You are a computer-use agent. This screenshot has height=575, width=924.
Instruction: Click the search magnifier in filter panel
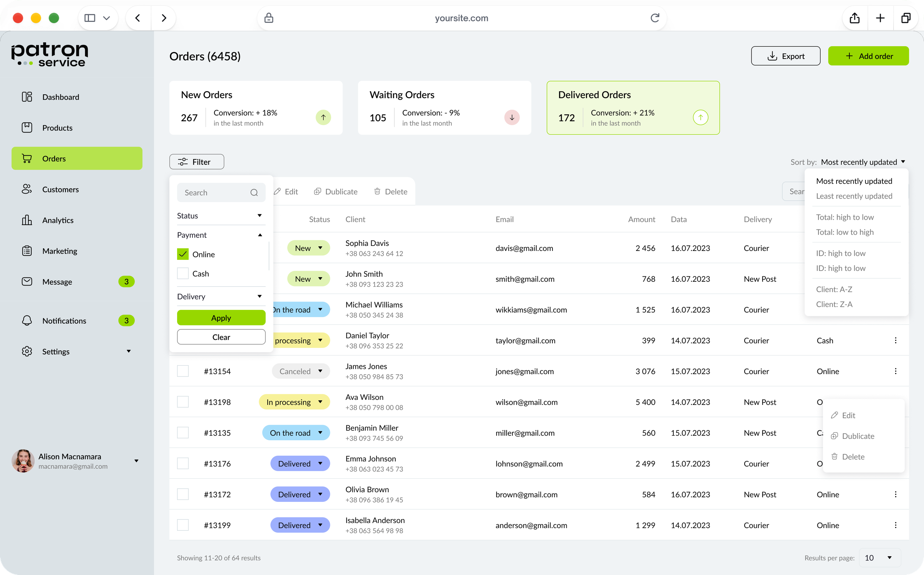[x=254, y=192]
